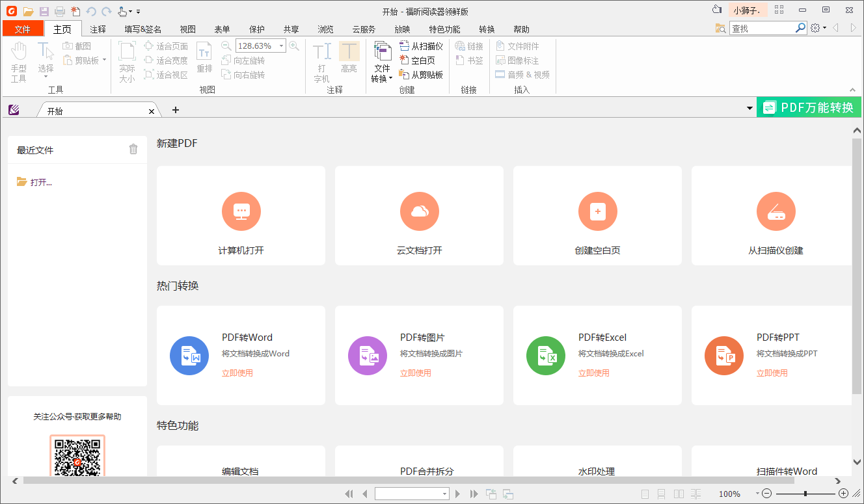Click the Undo arrow in quick access toolbar
This screenshot has height=504, width=864.
tap(91, 11)
